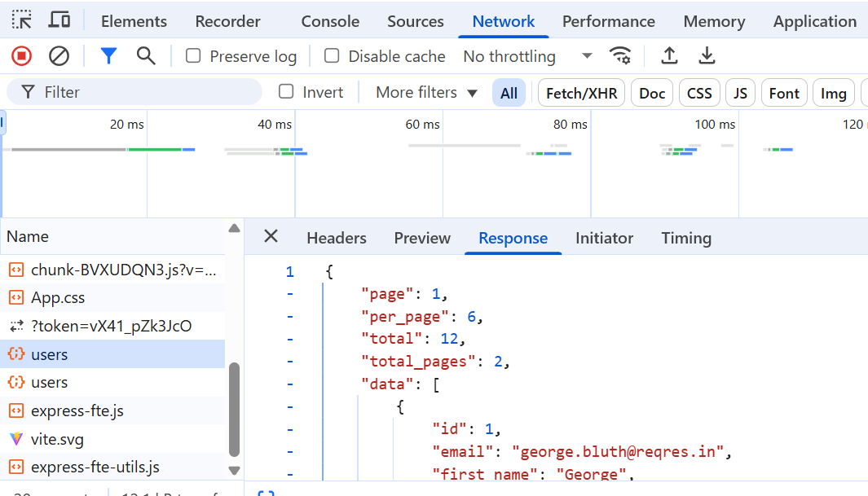This screenshot has height=496, width=868.
Task: Click line number 1 in response
Action: [290, 271]
